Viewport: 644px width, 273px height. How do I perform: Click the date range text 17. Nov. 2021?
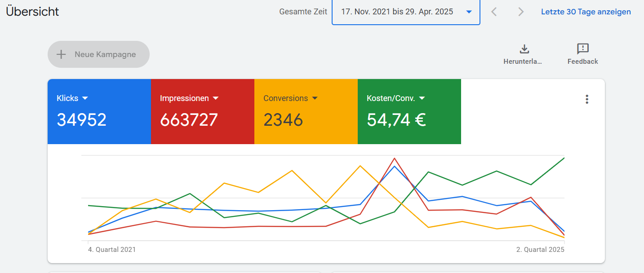pos(365,12)
